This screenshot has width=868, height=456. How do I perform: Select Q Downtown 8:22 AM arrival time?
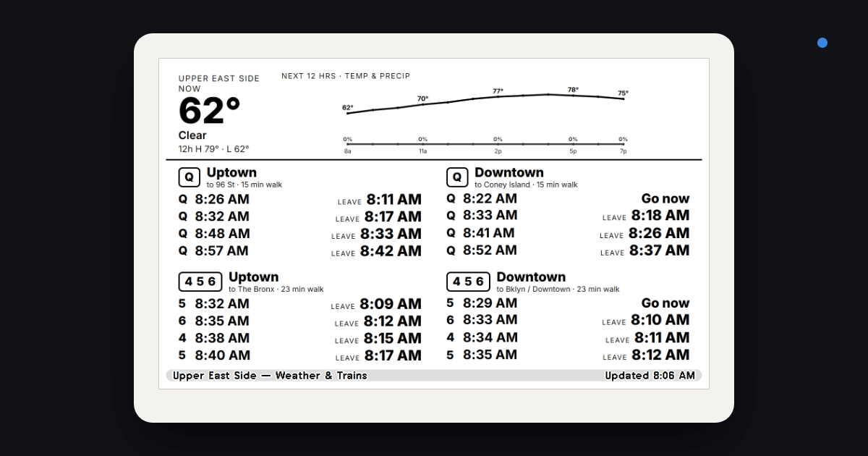(x=490, y=198)
